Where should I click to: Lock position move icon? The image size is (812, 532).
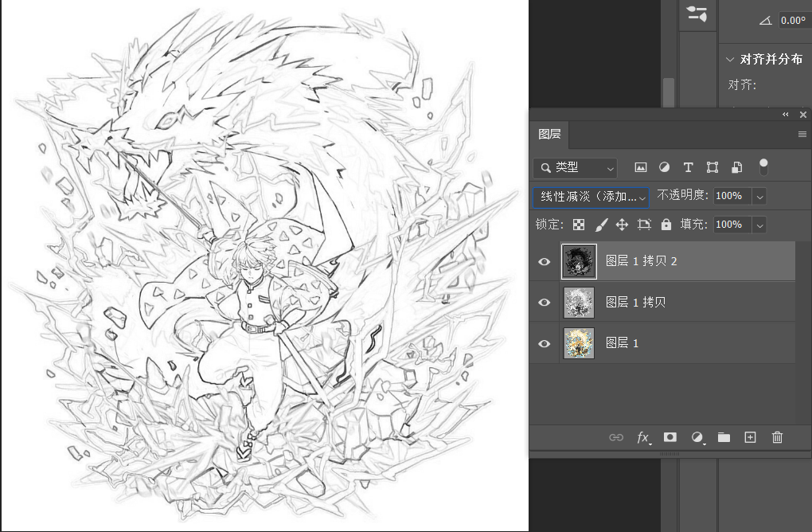click(622, 225)
